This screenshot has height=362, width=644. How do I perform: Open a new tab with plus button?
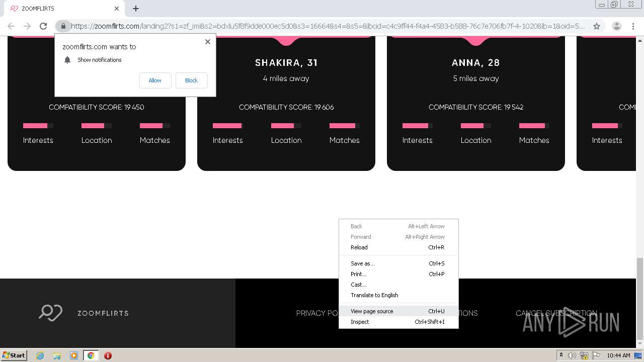click(x=136, y=9)
